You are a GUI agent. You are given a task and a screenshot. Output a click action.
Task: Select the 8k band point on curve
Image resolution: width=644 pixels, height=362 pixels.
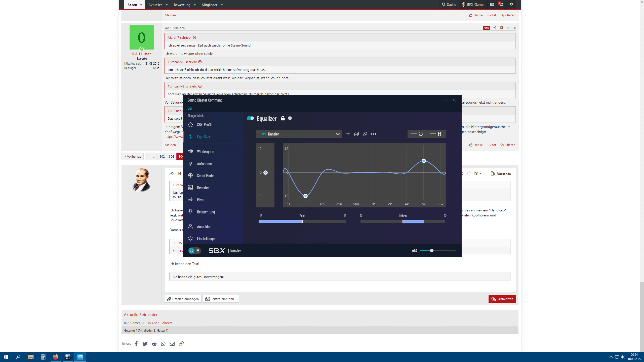[424, 161]
